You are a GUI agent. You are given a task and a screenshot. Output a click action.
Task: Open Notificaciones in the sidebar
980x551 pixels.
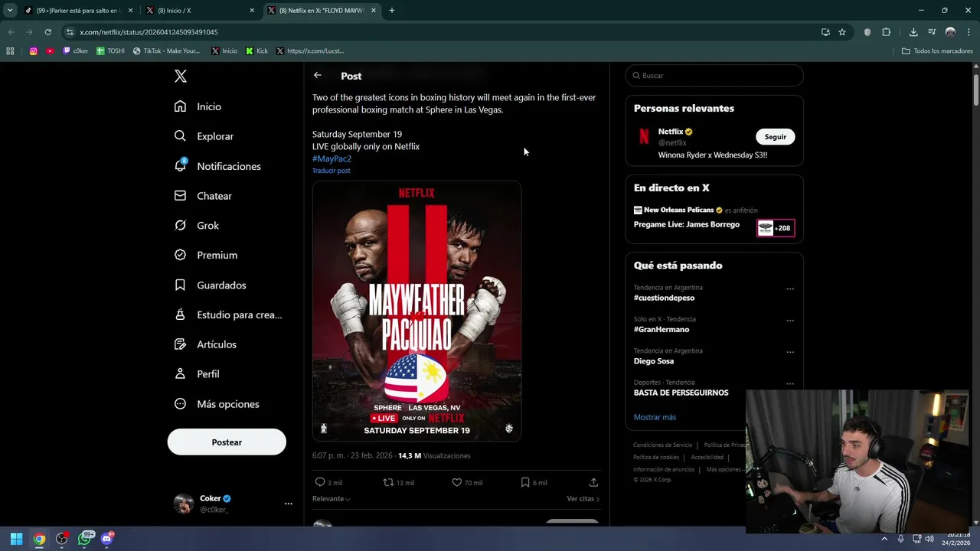218,166
